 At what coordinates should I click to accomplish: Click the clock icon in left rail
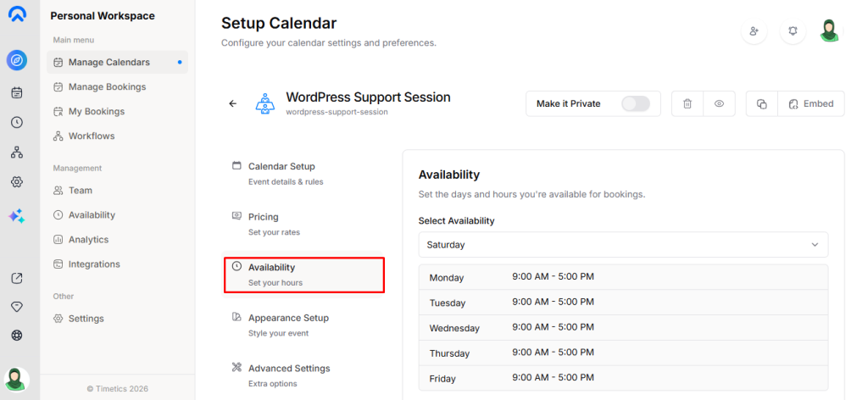coord(17,122)
